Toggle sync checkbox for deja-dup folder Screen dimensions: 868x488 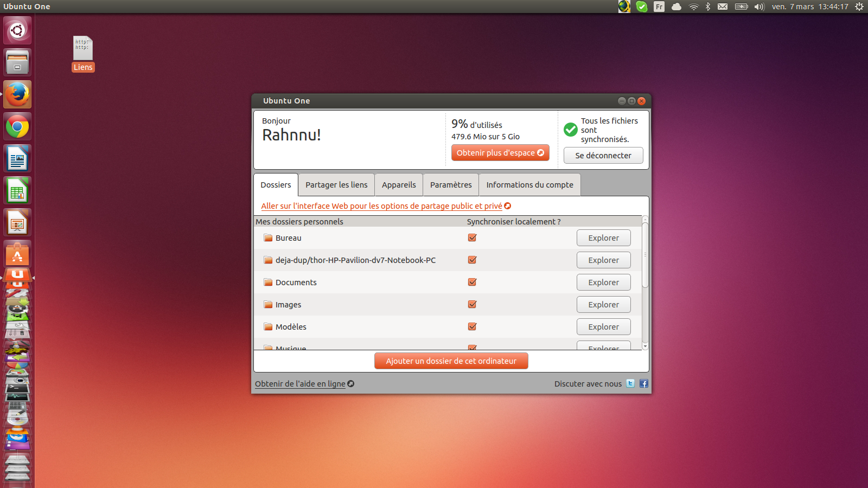click(473, 260)
